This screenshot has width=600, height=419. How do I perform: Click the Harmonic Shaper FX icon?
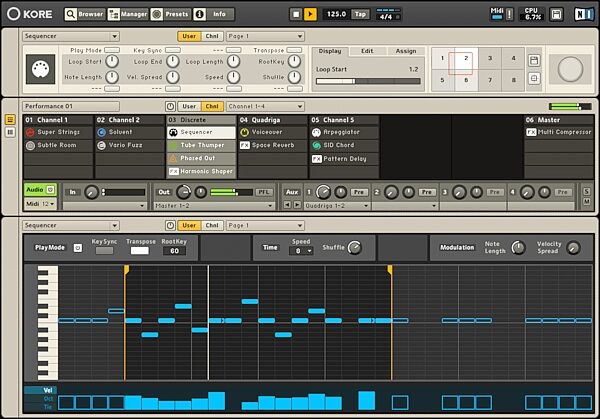click(x=174, y=171)
